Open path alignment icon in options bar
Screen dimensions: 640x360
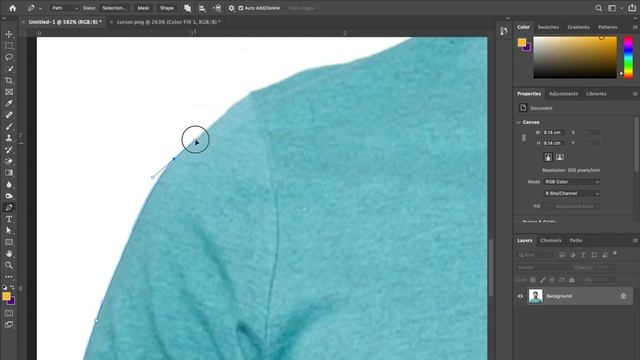pos(202,8)
